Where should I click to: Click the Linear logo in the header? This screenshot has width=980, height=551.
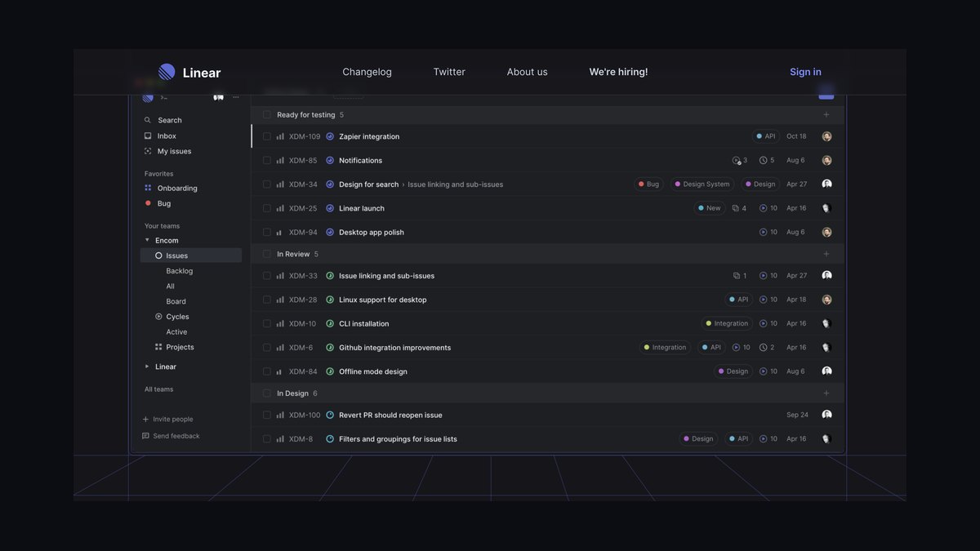[x=189, y=72]
